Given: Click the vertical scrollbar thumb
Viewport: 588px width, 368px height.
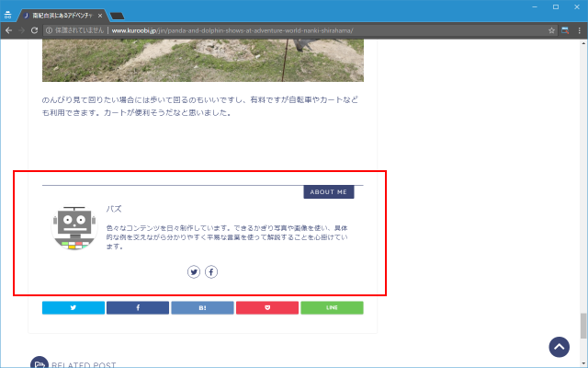Looking at the screenshot, I should (x=583, y=326).
